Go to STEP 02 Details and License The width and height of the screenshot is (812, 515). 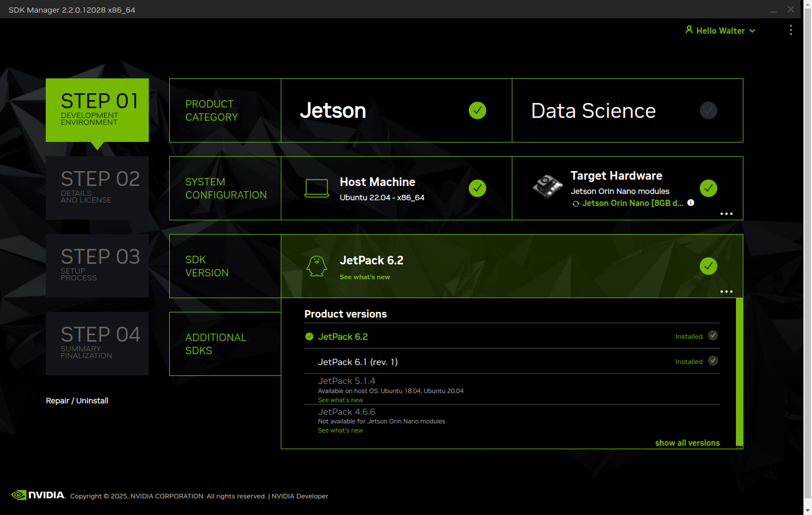click(97, 188)
